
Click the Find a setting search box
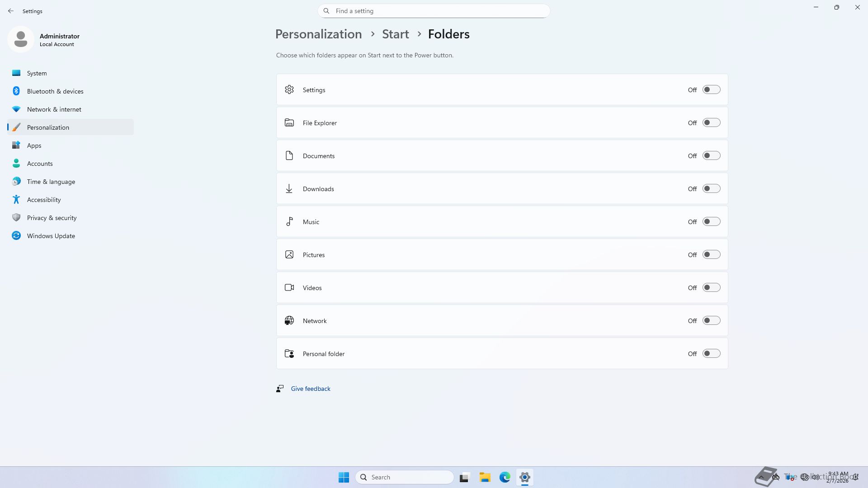tap(434, 11)
